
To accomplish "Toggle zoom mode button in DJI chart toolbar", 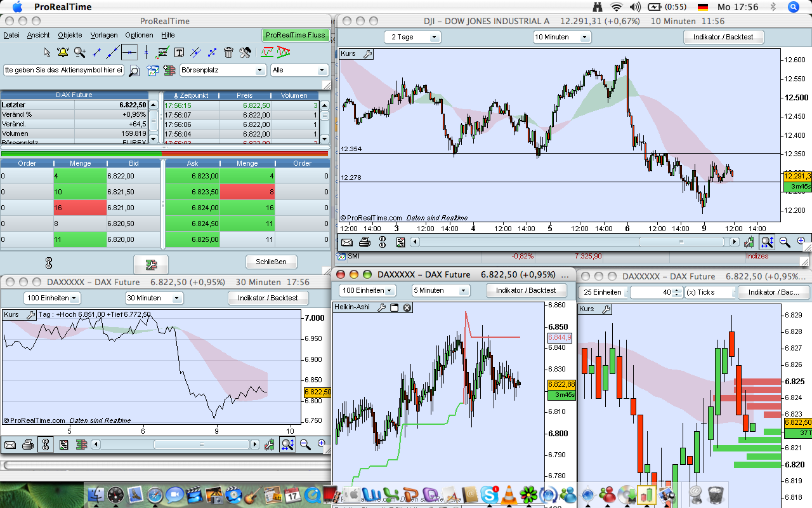I will pyautogui.click(x=767, y=242).
